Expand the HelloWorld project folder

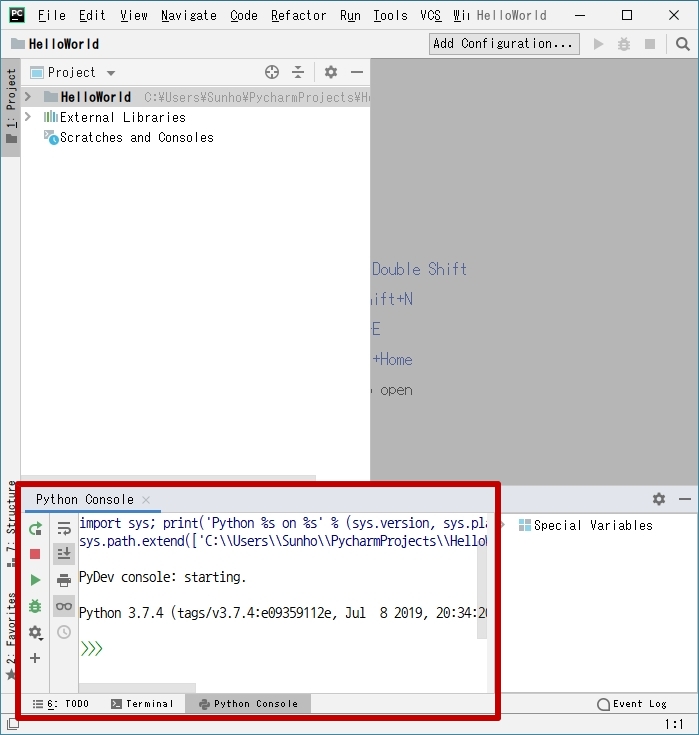[x=28, y=97]
